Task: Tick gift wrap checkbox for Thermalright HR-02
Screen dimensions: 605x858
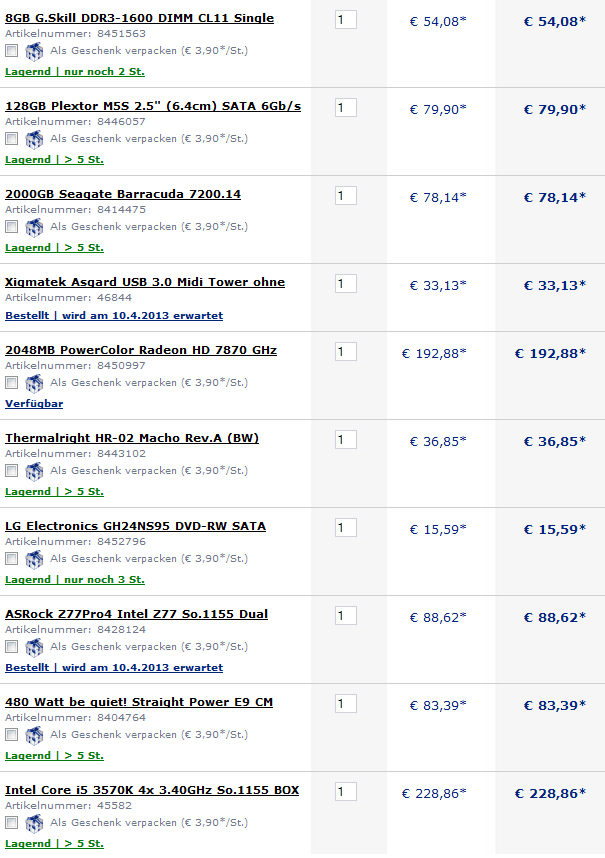Action: click(x=11, y=471)
